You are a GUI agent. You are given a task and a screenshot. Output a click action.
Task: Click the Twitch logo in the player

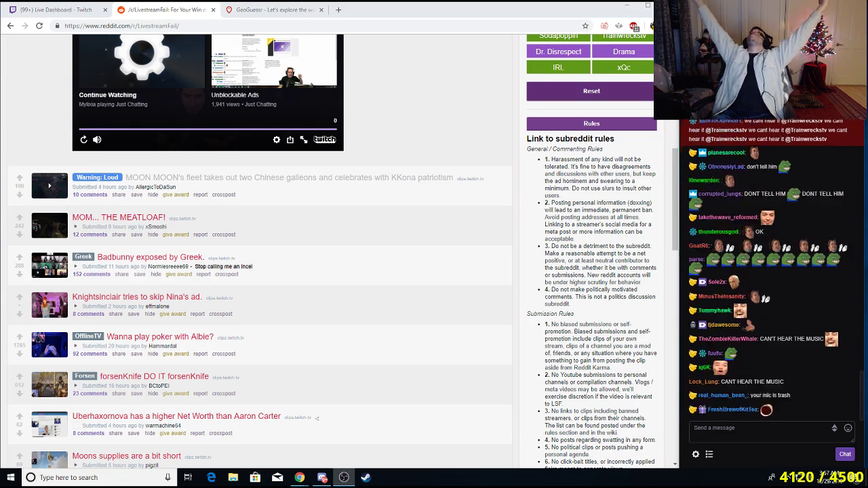(x=325, y=140)
